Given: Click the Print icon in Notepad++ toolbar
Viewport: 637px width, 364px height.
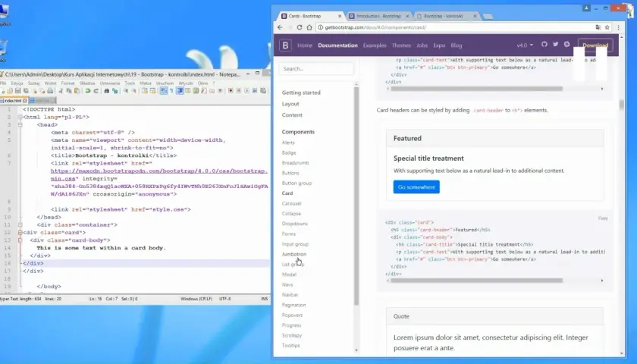Looking at the screenshot, I should [50, 91].
